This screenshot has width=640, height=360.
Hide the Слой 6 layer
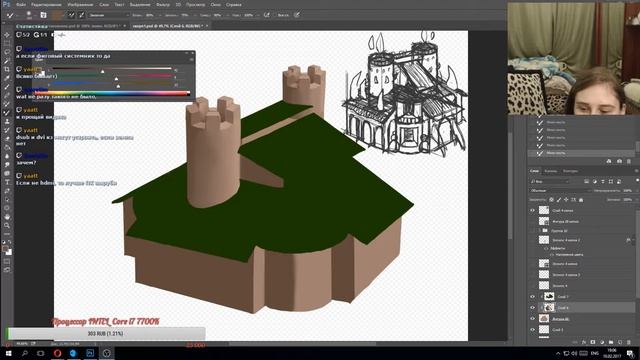[x=532, y=308]
